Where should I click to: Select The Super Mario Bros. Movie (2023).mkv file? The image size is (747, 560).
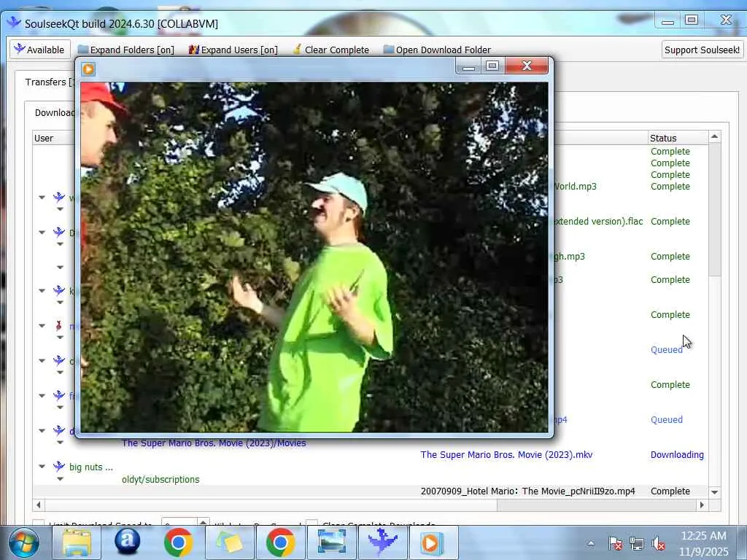[506, 455]
